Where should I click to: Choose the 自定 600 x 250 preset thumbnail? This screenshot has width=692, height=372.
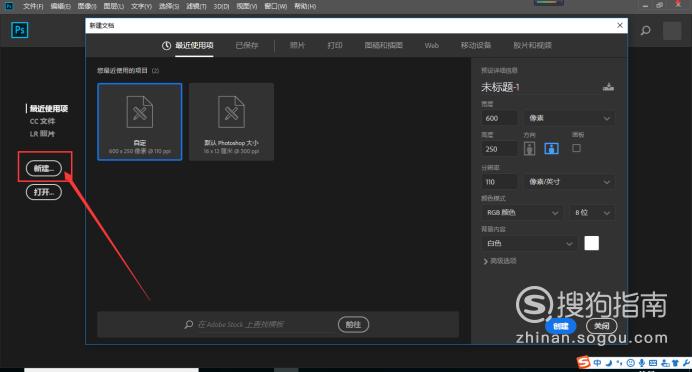click(x=139, y=122)
